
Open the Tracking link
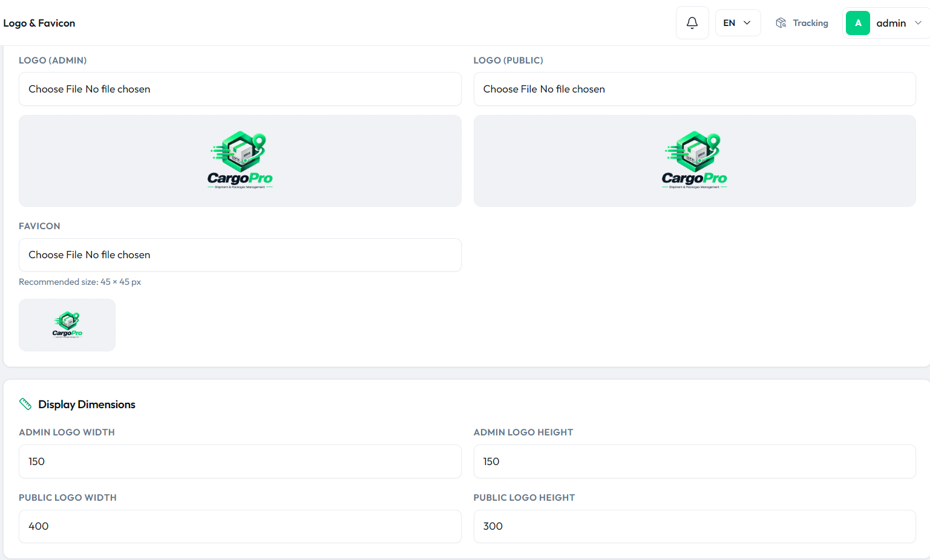pos(802,23)
